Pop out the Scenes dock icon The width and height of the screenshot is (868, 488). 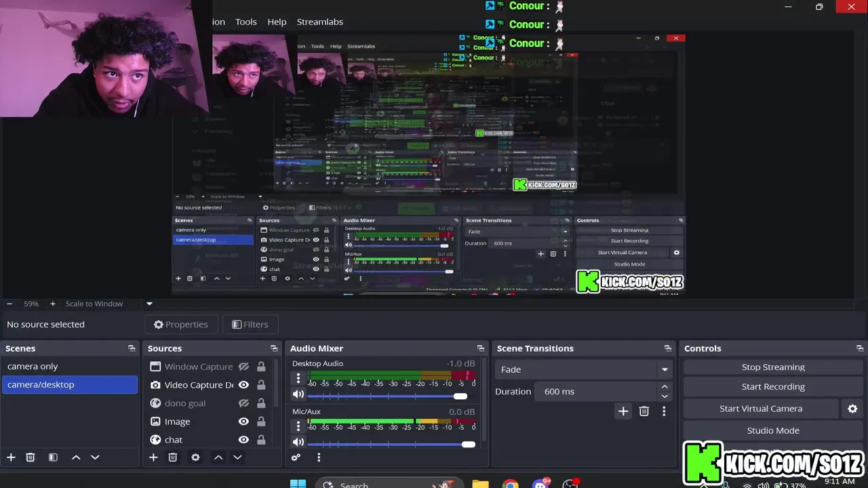[132, 348]
